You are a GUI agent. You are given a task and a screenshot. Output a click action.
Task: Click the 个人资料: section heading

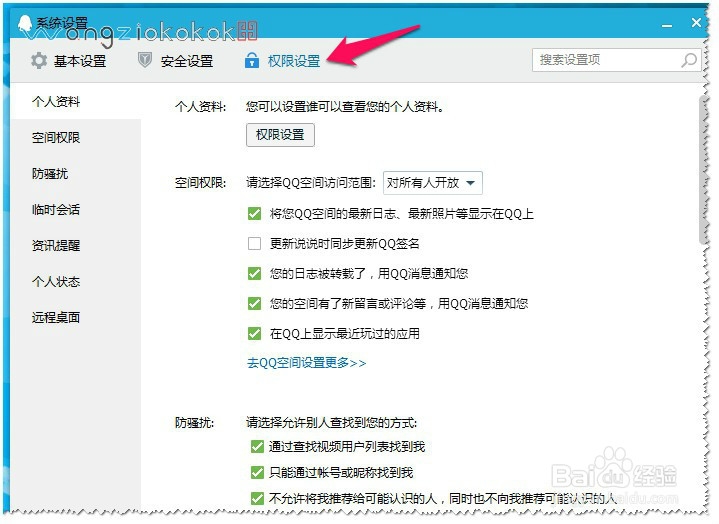(x=200, y=107)
